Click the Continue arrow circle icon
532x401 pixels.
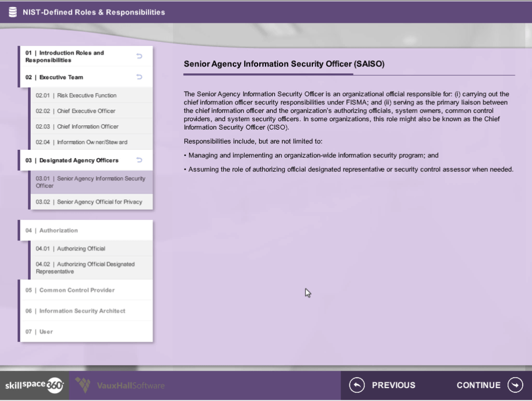tap(514, 385)
